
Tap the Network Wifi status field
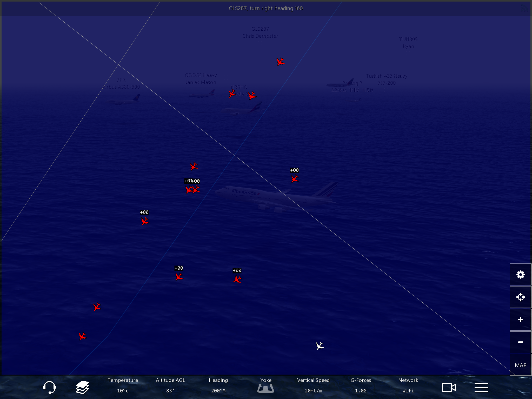point(408,385)
